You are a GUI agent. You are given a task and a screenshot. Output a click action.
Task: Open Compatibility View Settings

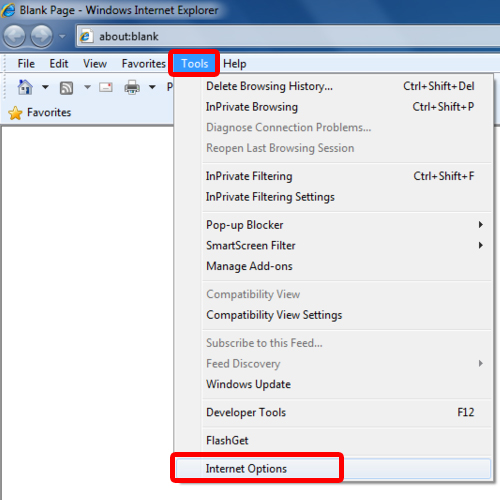click(333, 315)
